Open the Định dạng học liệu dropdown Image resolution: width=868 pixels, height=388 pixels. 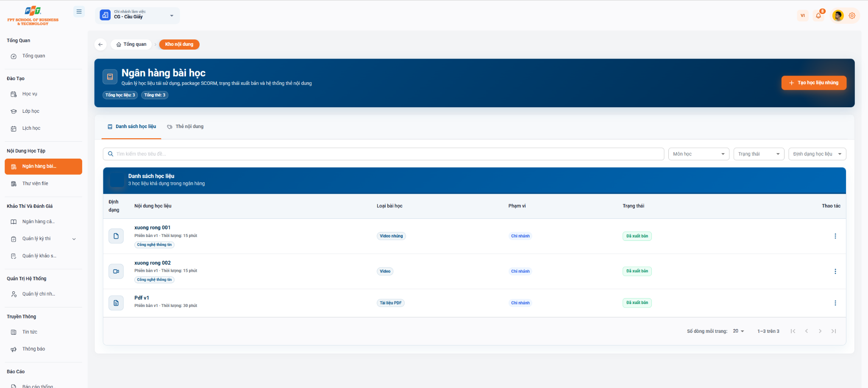pos(817,154)
